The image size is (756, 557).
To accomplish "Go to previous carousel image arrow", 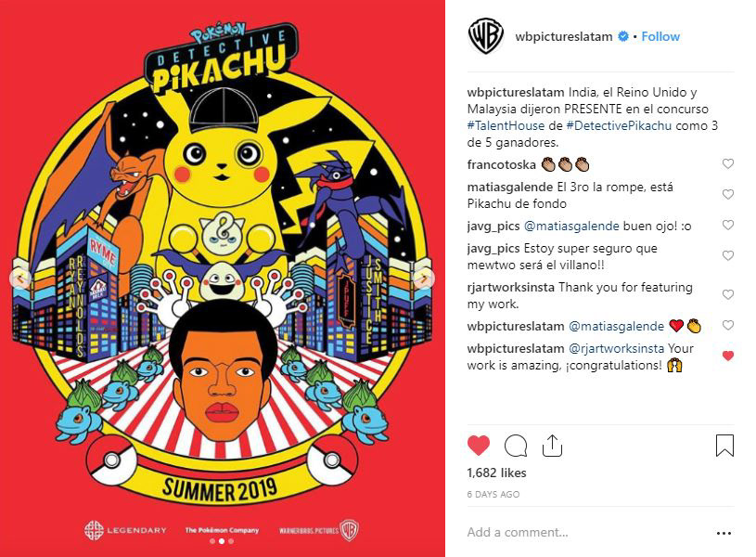I will pos(20,278).
